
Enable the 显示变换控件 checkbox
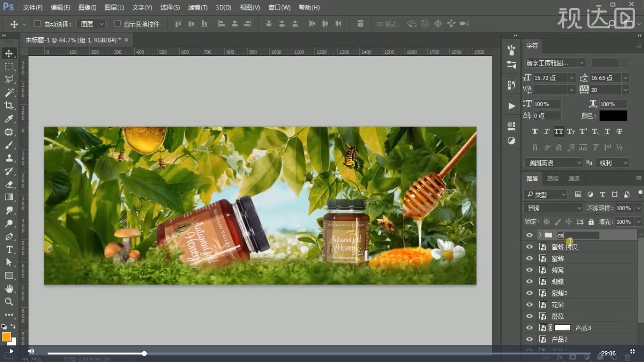pyautogui.click(x=118, y=24)
